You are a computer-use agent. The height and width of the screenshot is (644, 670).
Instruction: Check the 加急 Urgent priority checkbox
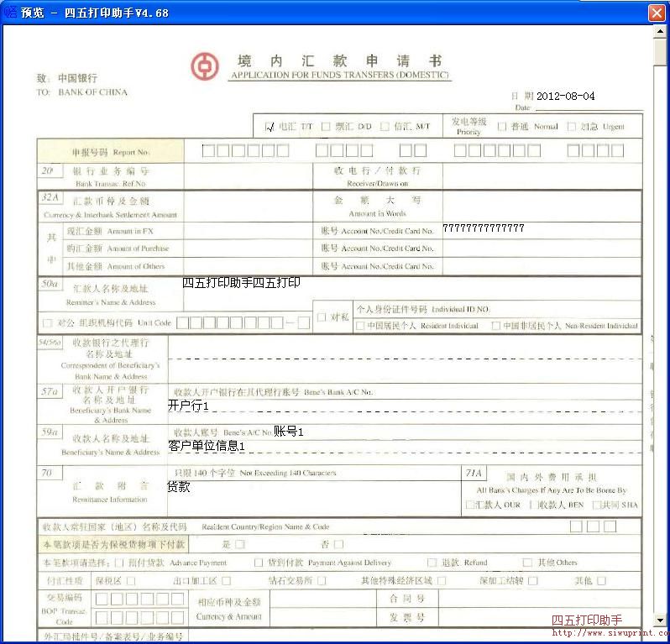pos(571,127)
